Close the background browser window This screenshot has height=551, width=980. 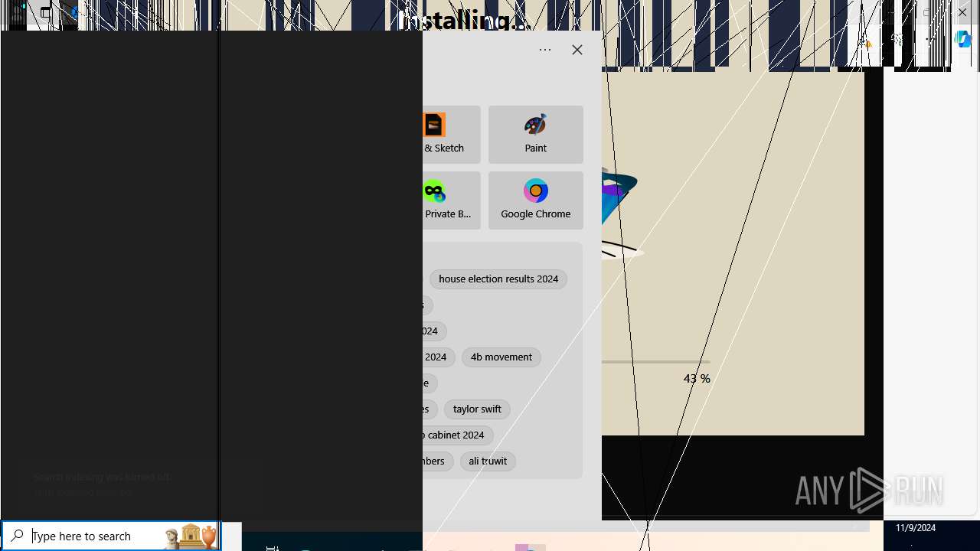click(962, 12)
